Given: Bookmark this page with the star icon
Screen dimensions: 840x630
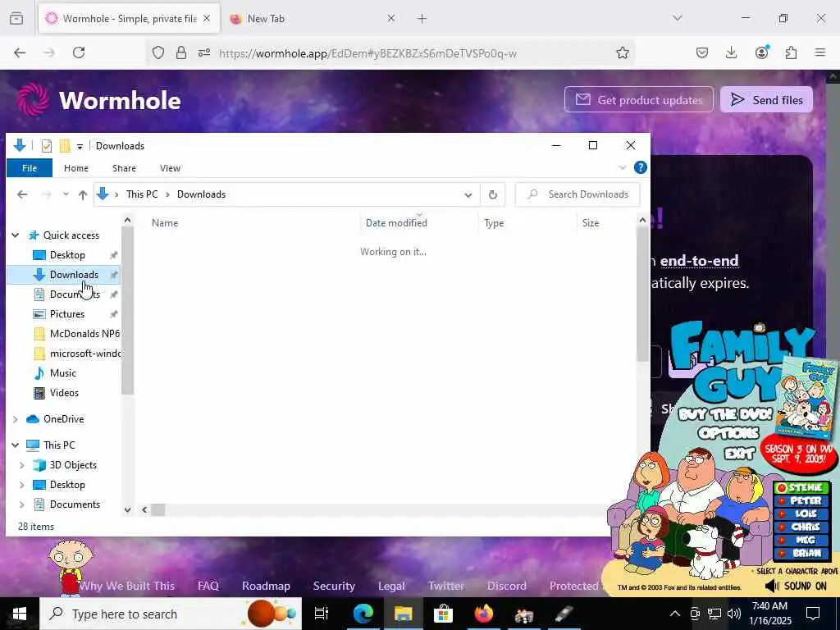Looking at the screenshot, I should [x=622, y=52].
